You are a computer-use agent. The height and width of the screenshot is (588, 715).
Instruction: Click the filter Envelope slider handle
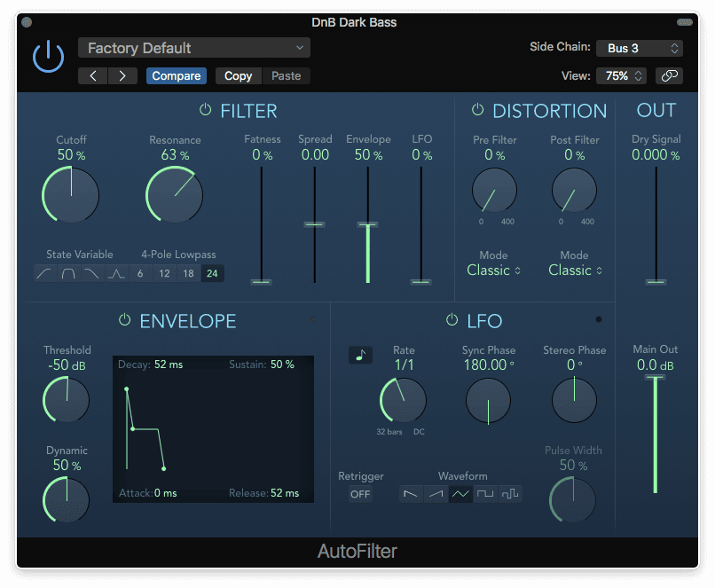[x=367, y=224]
